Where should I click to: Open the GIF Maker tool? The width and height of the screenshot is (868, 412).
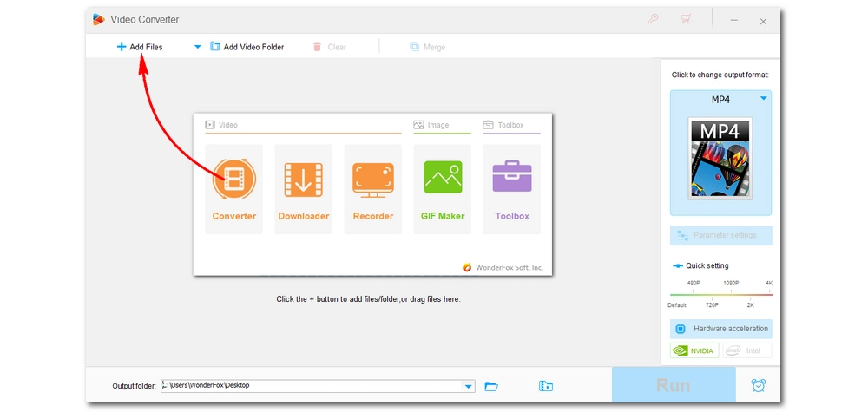(443, 180)
